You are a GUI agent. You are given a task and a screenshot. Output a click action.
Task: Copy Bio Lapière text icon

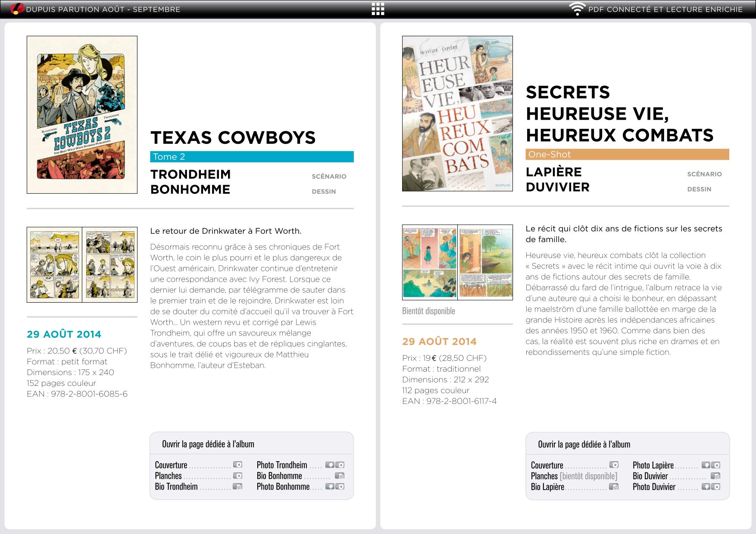pos(614,487)
